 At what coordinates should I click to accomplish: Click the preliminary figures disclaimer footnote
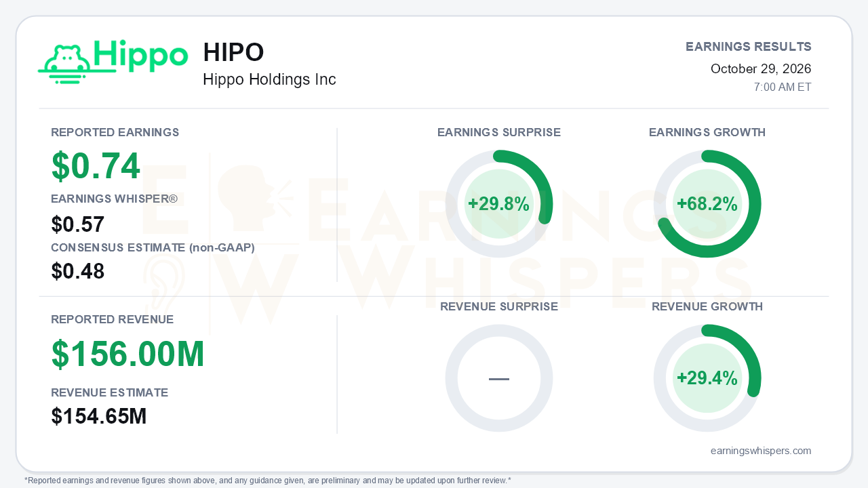pos(268,481)
